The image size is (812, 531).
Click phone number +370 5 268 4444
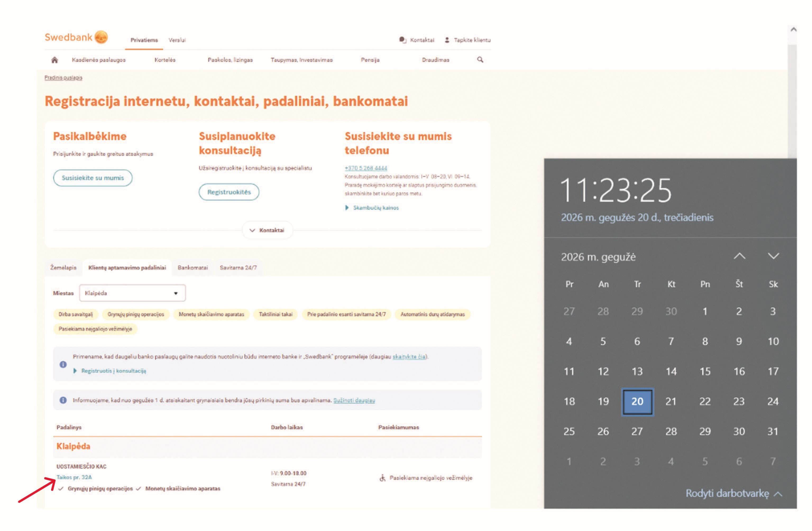[x=366, y=168]
